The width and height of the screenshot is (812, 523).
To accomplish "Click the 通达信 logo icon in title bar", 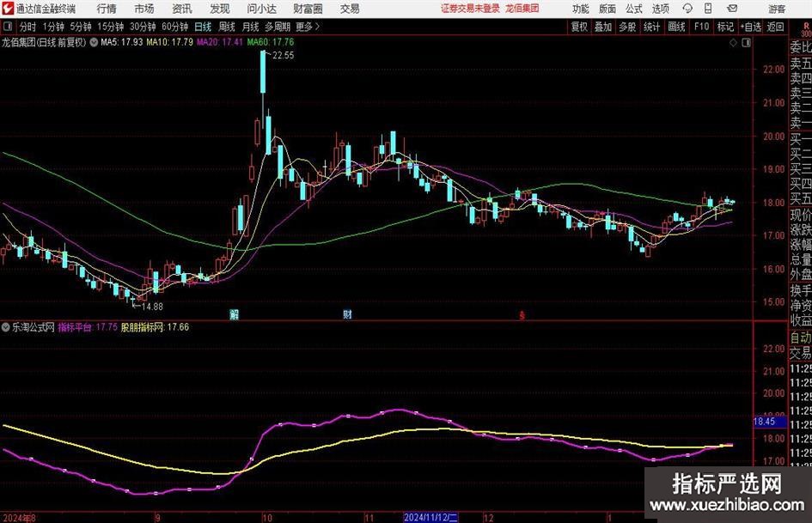I will (x=9, y=9).
